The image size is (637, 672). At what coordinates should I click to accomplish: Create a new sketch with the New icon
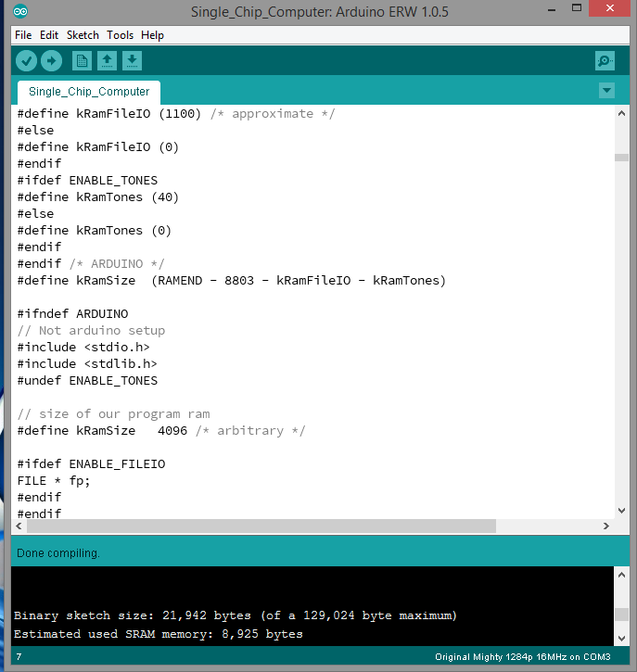point(82,61)
